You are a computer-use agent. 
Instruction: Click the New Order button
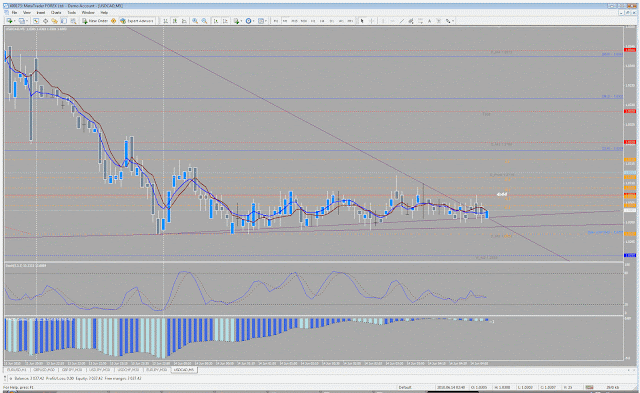pyautogui.click(x=95, y=21)
